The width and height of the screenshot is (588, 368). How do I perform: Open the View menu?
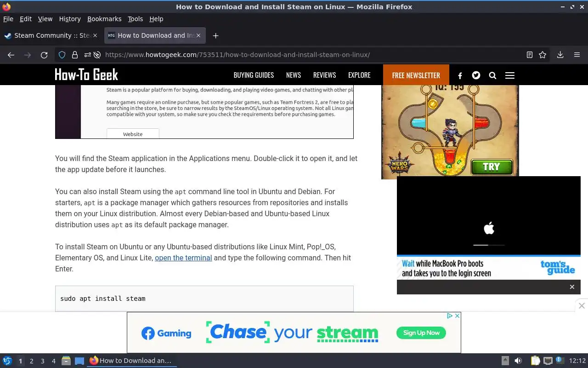pos(45,19)
